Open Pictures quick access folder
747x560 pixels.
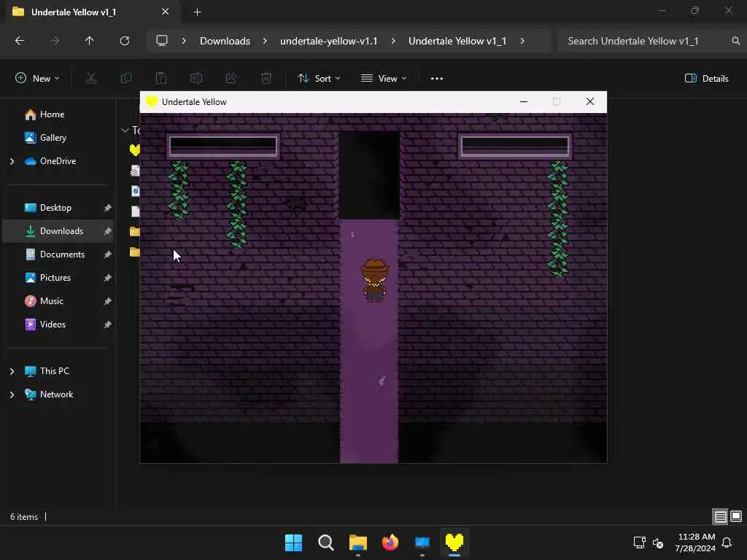[55, 278]
